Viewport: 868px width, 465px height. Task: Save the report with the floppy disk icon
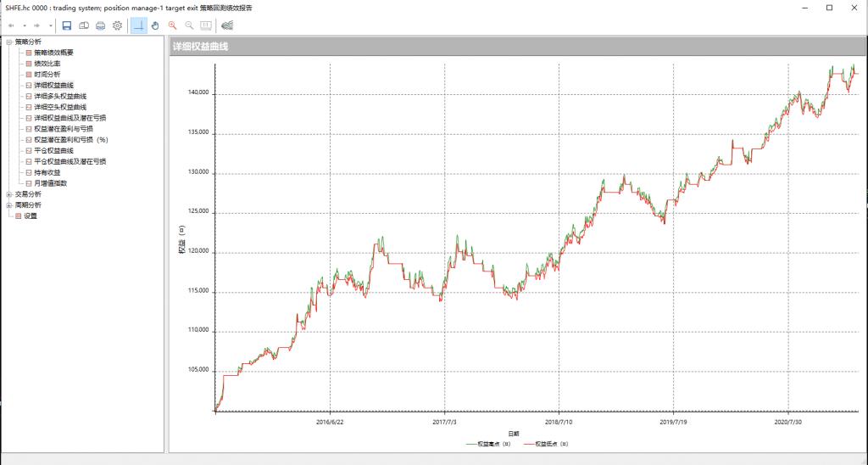pyautogui.click(x=67, y=25)
